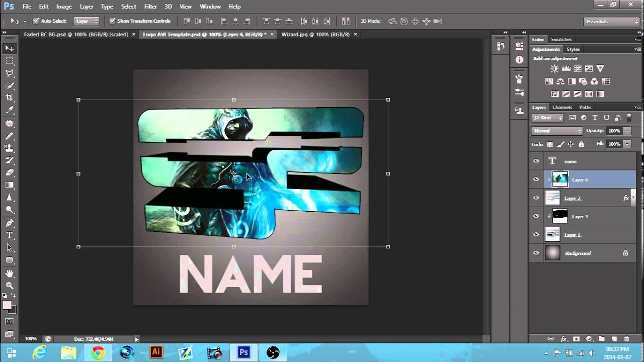Select the Path Selection tool
644x362 pixels.
click(10, 247)
